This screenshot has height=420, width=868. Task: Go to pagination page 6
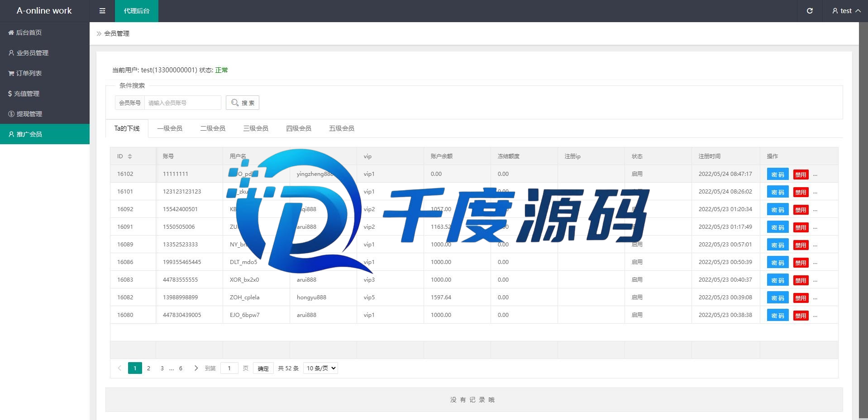click(181, 368)
